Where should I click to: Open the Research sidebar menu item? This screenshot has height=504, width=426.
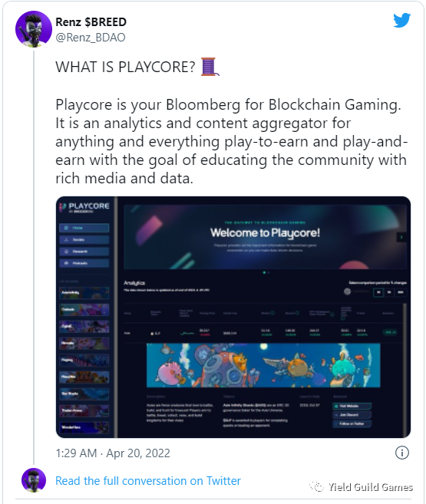click(84, 252)
